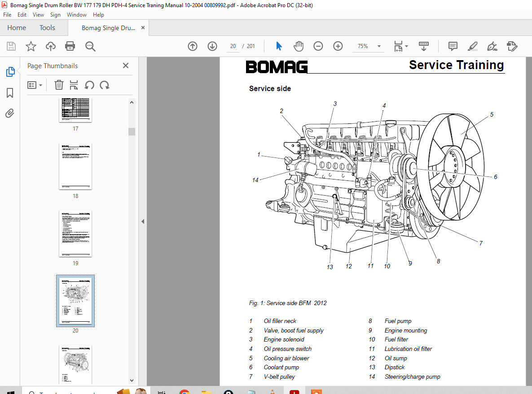Open the Attachments paperclip icon
This screenshot has height=394, width=532.
[10, 113]
